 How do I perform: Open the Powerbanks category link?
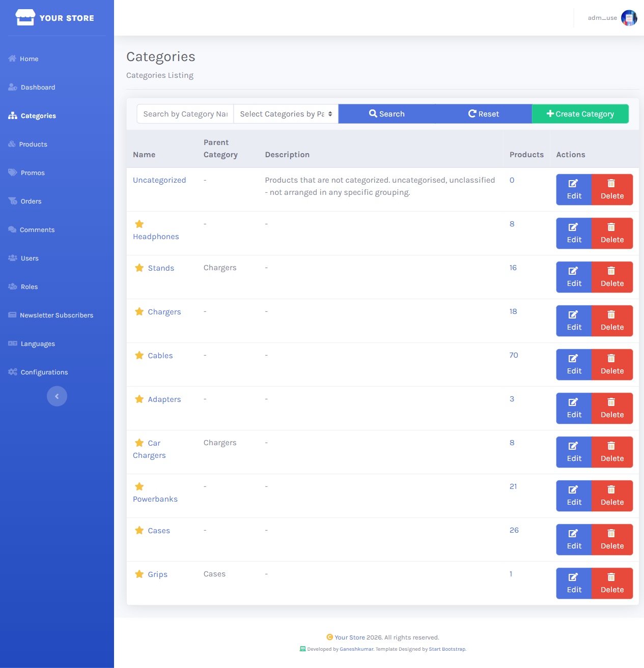(x=155, y=499)
